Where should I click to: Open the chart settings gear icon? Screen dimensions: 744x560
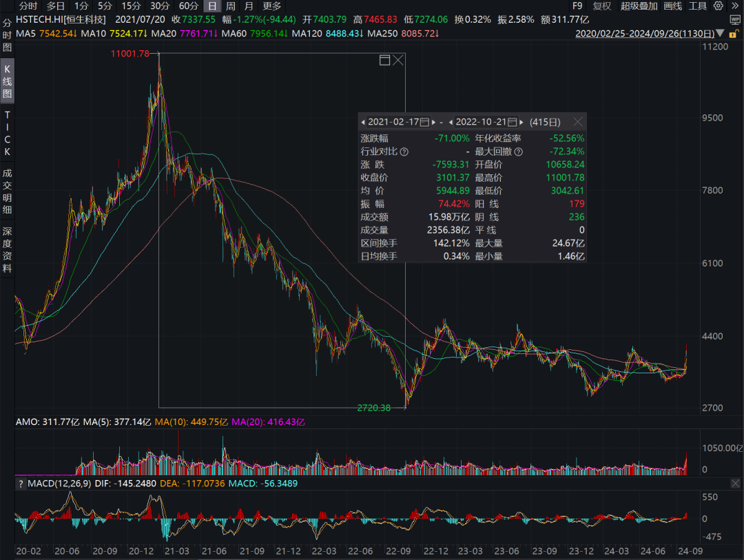(719, 6)
